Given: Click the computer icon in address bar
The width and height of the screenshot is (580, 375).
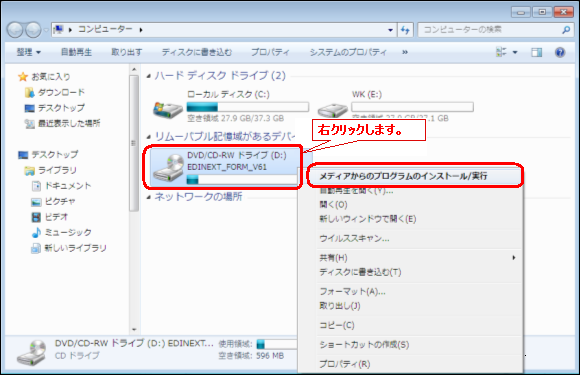Looking at the screenshot, I should coord(58,30).
